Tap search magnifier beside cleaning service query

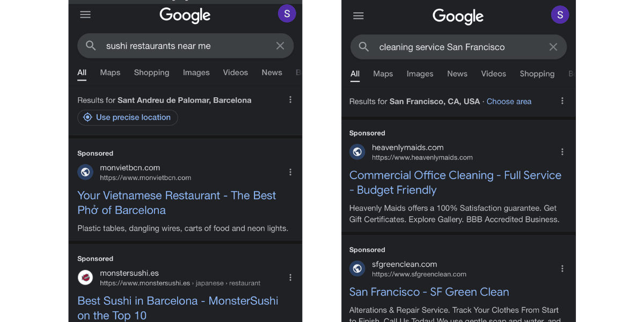[x=364, y=47]
